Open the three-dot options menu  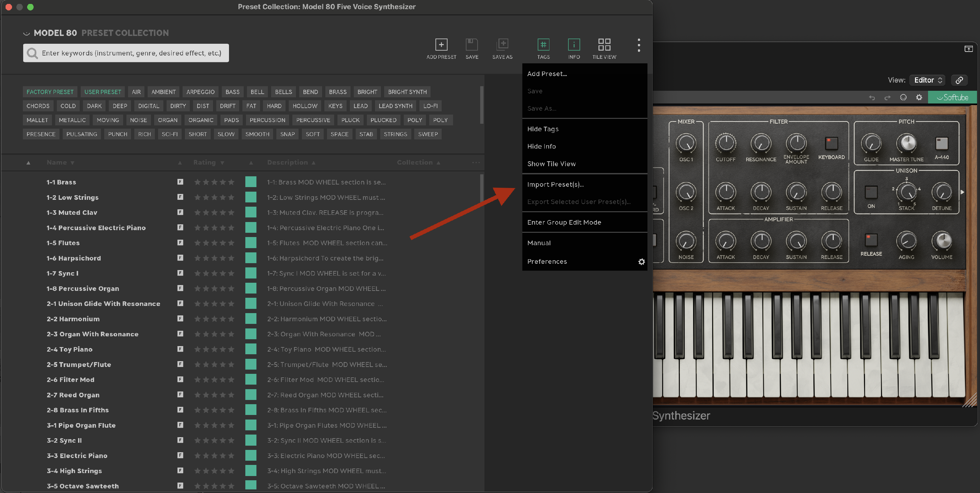(x=639, y=45)
